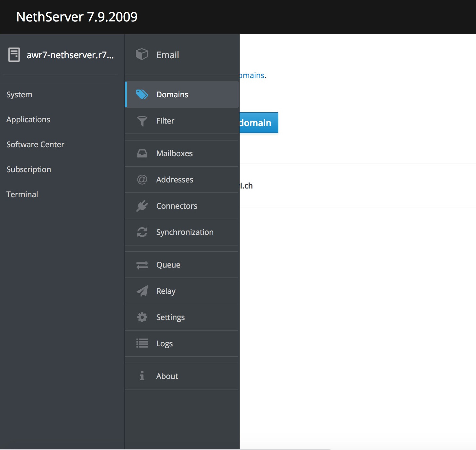Click the Filter funnel icon
This screenshot has height=450, width=476.
142,121
